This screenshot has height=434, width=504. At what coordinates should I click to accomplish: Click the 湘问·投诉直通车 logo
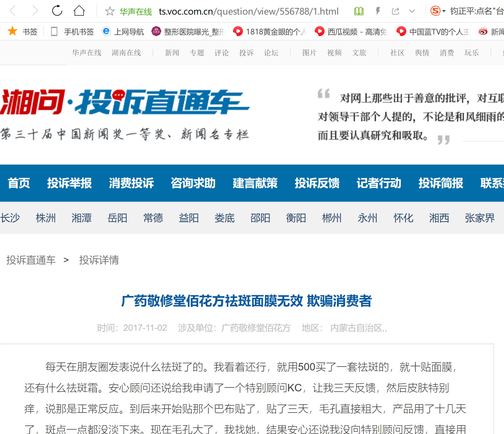pos(124,102)
